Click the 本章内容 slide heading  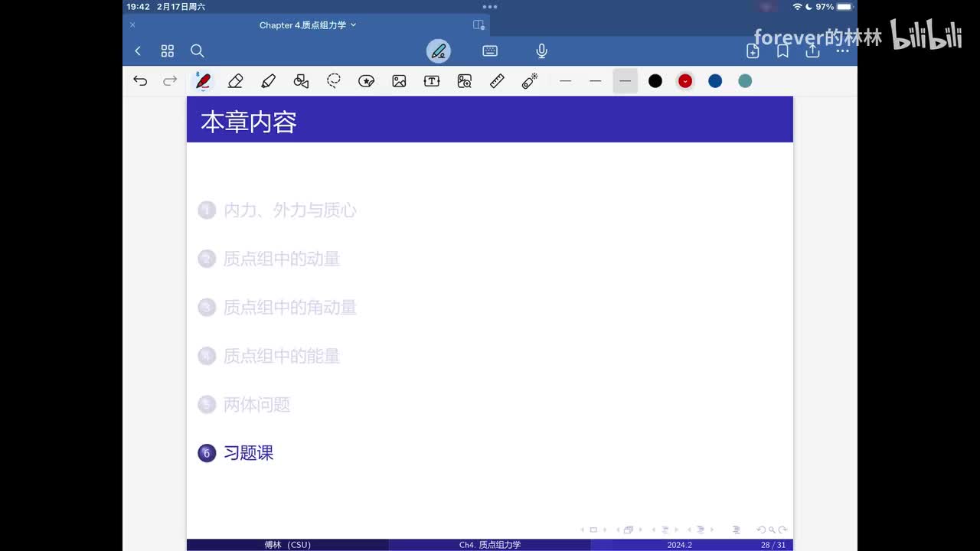pyautogui.click(x=249, y=122)
